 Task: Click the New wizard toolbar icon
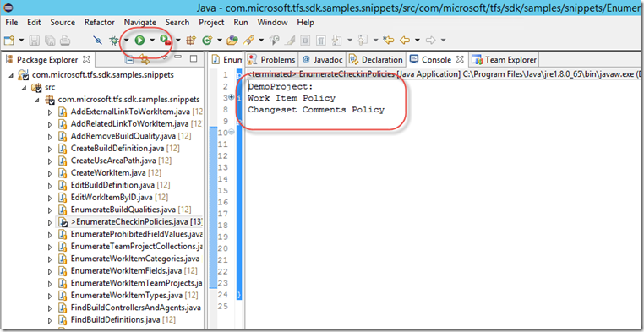pos(8,41)
